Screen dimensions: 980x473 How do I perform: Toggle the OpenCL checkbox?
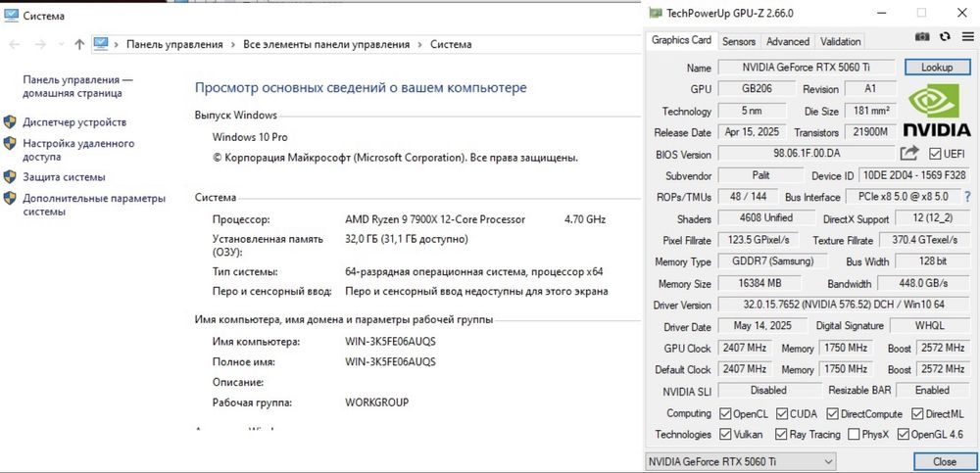pos(725,413)
